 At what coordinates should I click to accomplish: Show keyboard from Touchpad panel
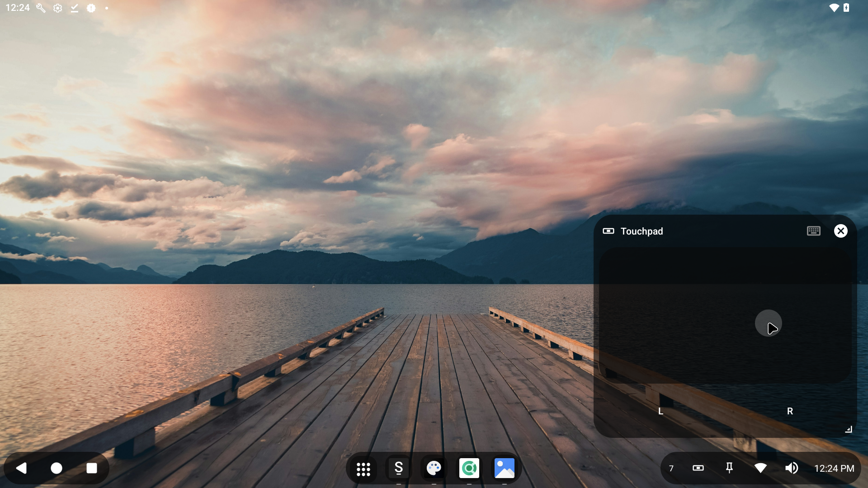click(x=813, y=231)
